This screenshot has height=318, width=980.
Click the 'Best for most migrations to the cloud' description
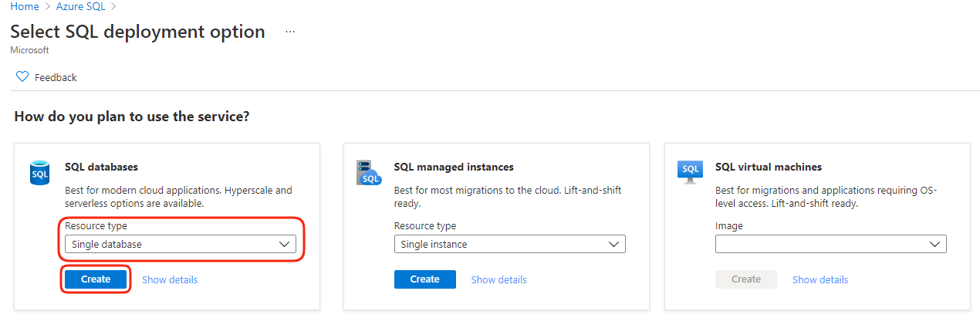point(508,197)
